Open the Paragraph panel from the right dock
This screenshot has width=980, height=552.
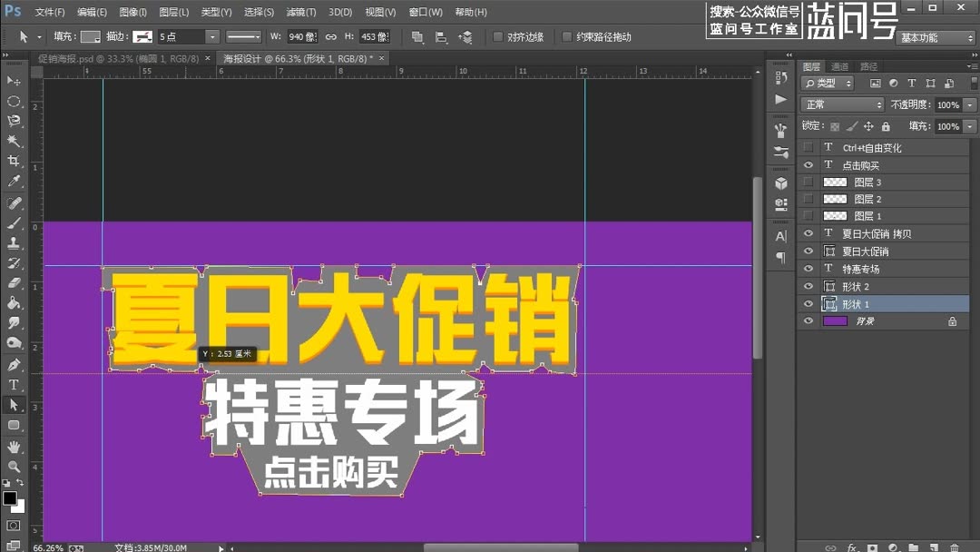pos(781,255)
